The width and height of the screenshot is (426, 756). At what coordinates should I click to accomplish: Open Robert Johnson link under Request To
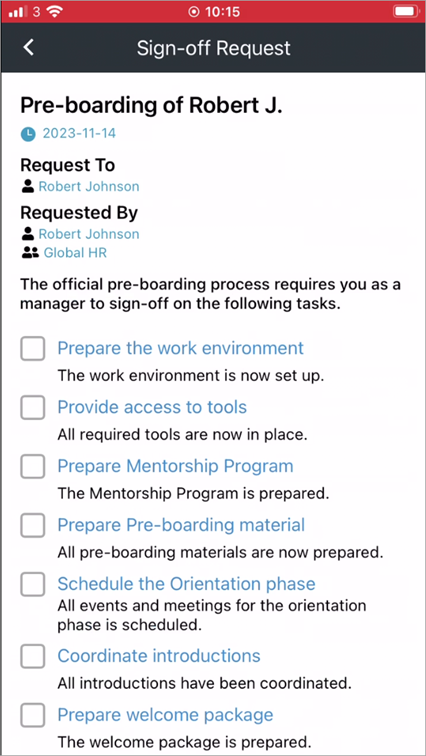89,187
